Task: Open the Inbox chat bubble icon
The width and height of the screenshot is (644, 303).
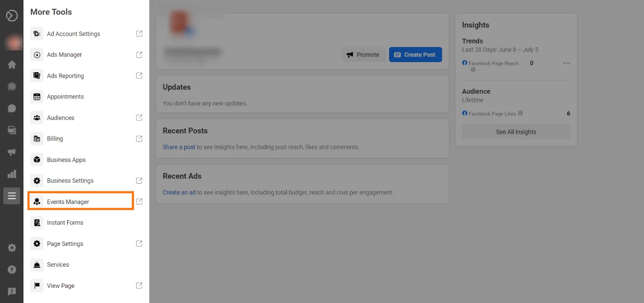Action: [11, 108]
